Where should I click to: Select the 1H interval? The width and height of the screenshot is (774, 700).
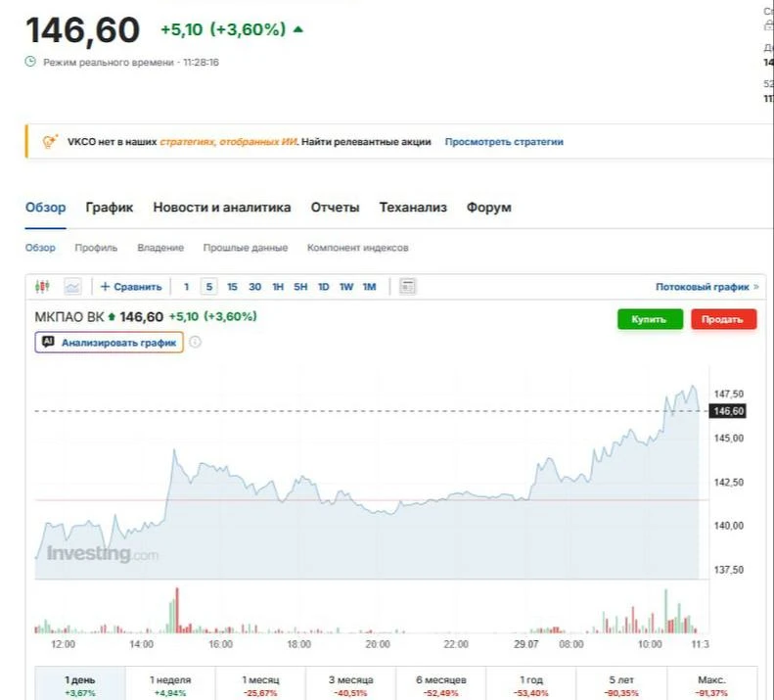pos(278,287)
